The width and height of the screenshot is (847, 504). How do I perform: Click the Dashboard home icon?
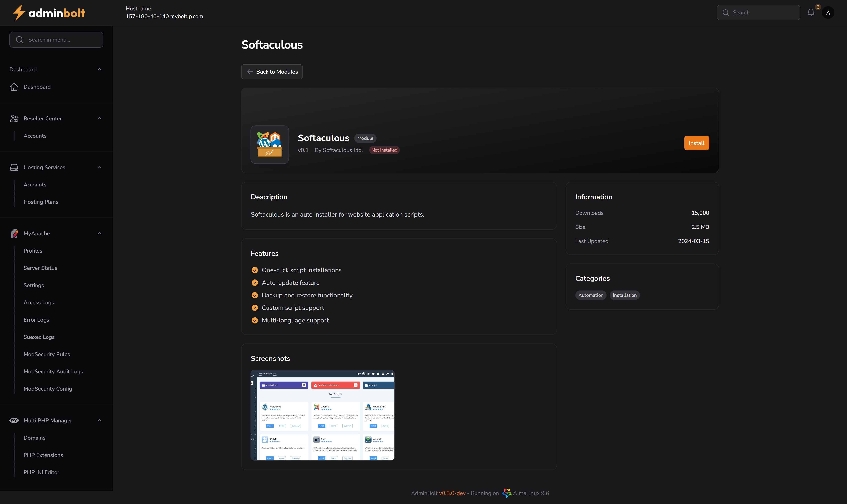(x=14, y=87)
